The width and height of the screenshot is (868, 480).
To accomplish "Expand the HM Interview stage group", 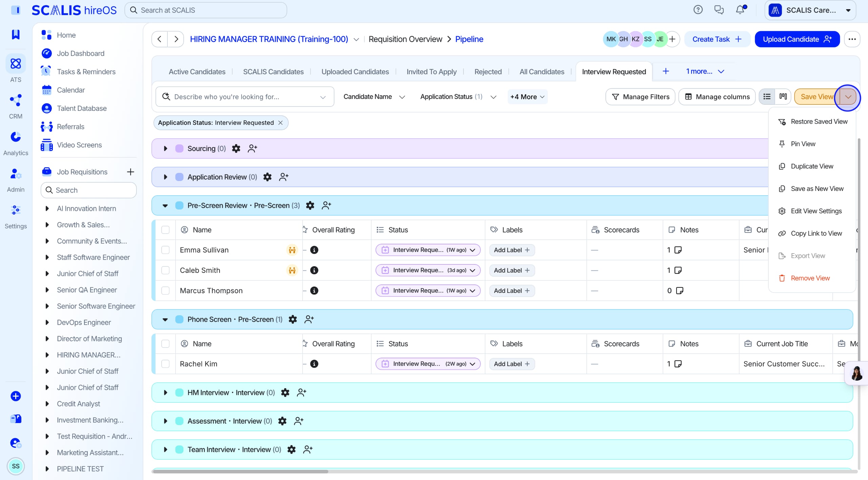I will (x=165, y=393).
